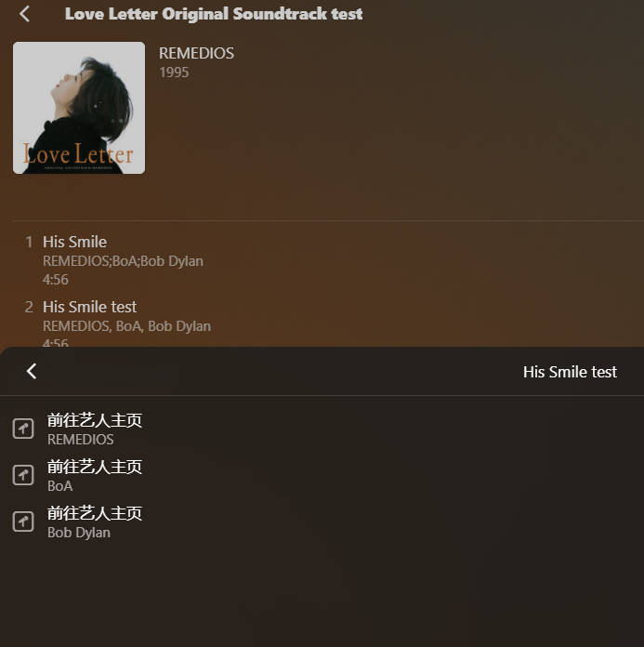Click the Love Letter Original Soundtrack test heading
Screen dimensions: 644x647
coord(214,14)
